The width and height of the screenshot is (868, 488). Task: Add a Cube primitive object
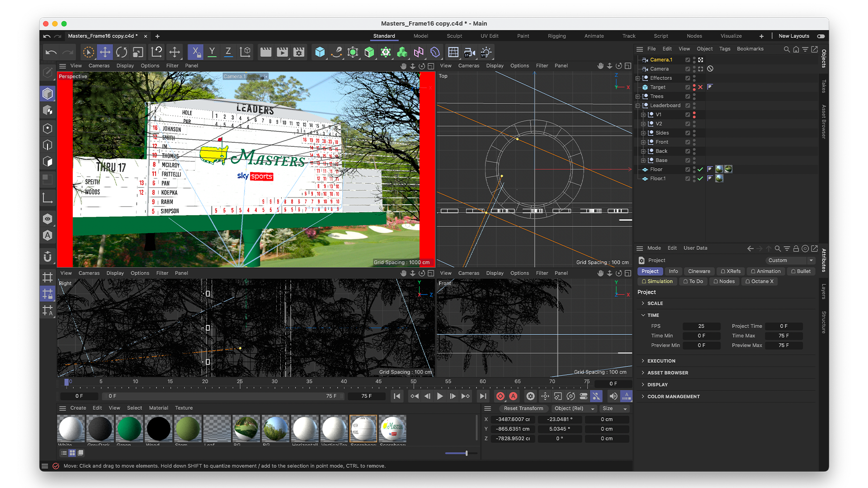[320, 52]
